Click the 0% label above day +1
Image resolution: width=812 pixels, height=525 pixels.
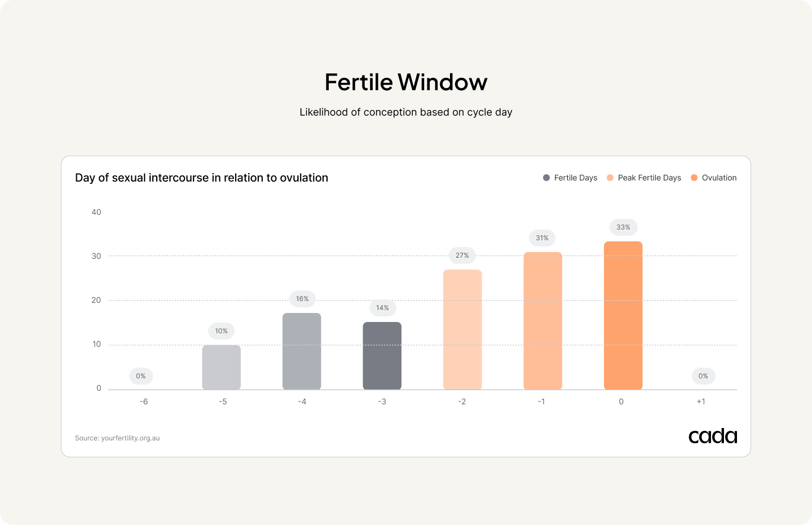click(703, 376)
